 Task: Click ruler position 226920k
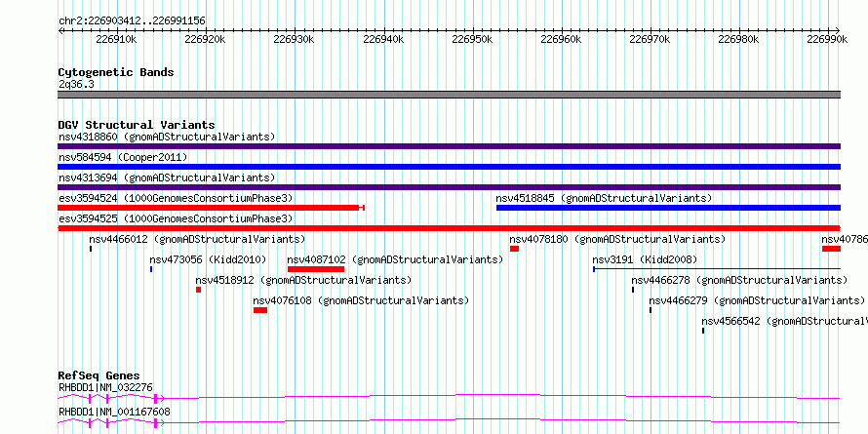point(205,39)
